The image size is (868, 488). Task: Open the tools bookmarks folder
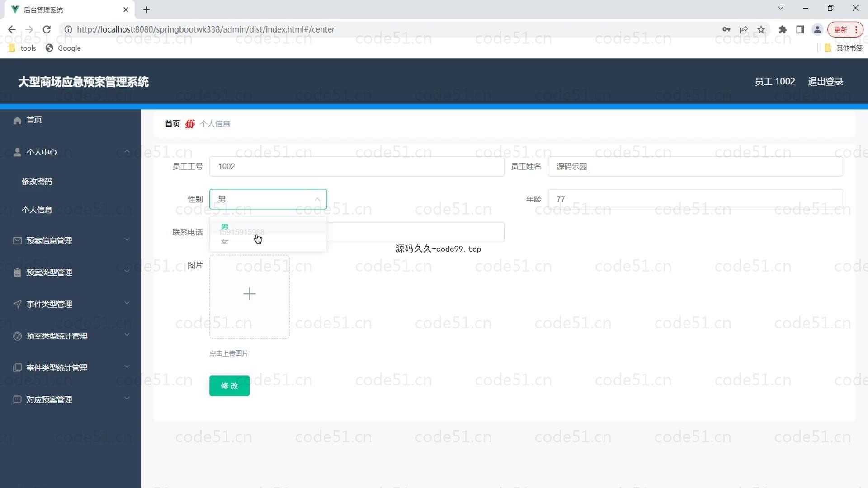point(22,48)
